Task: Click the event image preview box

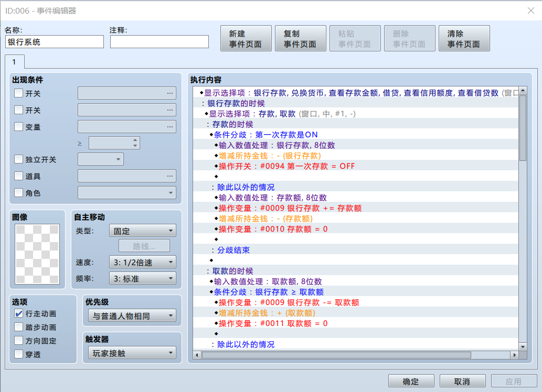Action: (37, 254)
